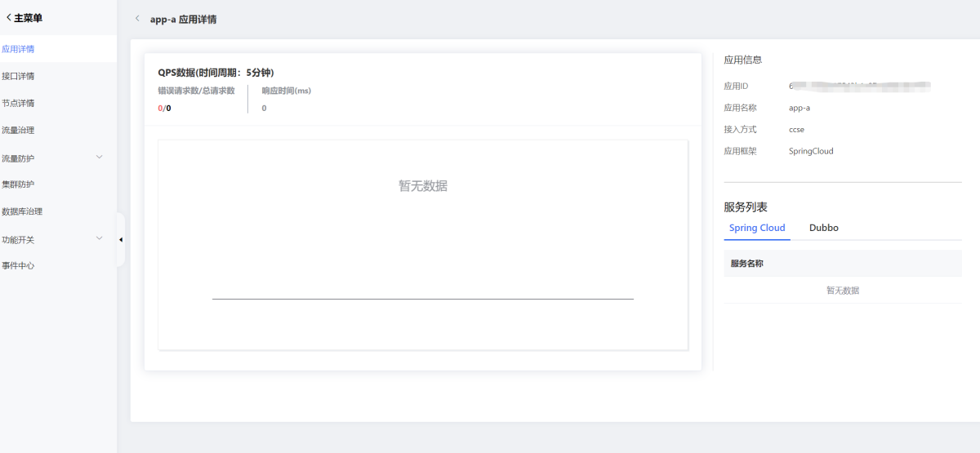Click the 错误请求数/总请求数 label
Image resolution: width=980 pixels, height=453 pixels.
pos(196,91)
